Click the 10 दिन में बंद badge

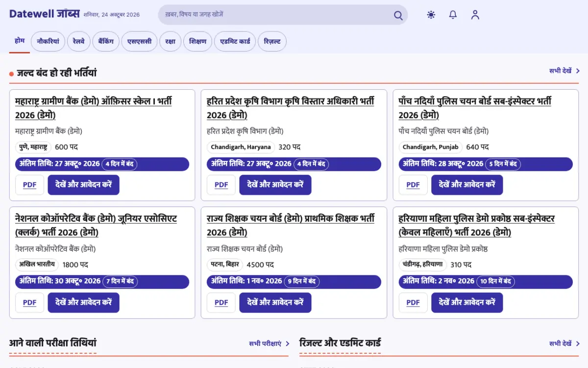(495, 282)
